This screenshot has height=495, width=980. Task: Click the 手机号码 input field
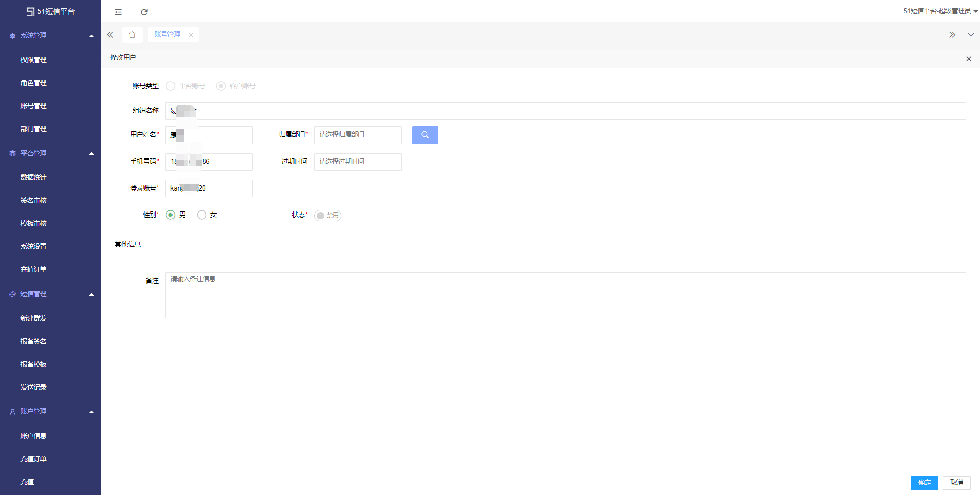tap(209, 162)
